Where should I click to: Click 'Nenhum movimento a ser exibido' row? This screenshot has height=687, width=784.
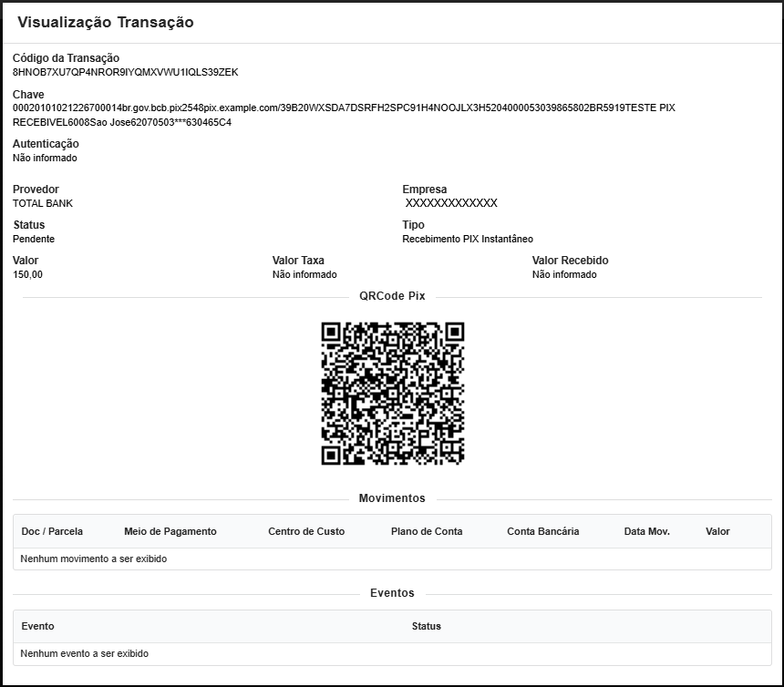click(94, 559)
